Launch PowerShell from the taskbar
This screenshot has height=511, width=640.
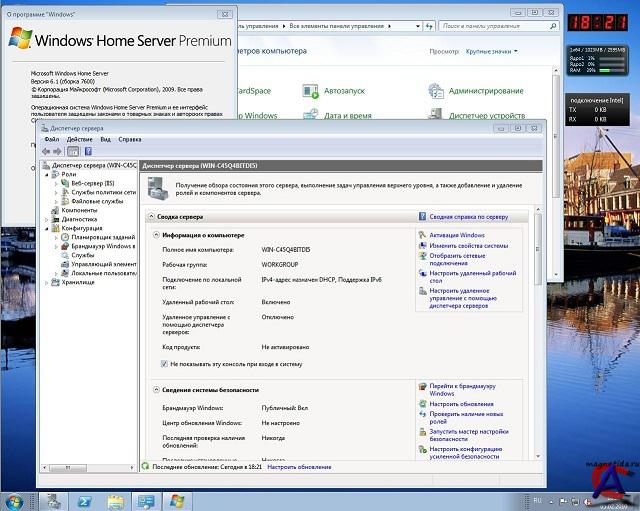(86, 500)
